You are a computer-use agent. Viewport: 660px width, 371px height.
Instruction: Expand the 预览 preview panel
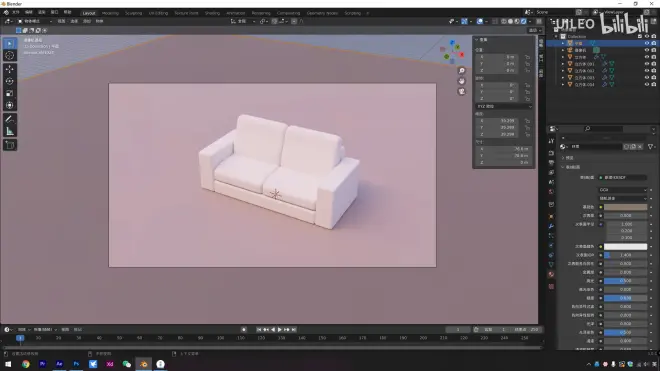(563, 158)
